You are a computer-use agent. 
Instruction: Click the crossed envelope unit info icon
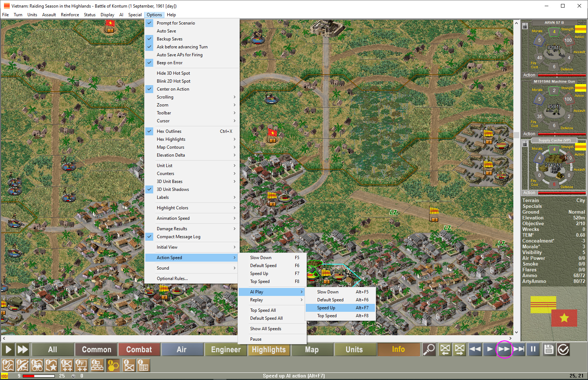[129, 365]
